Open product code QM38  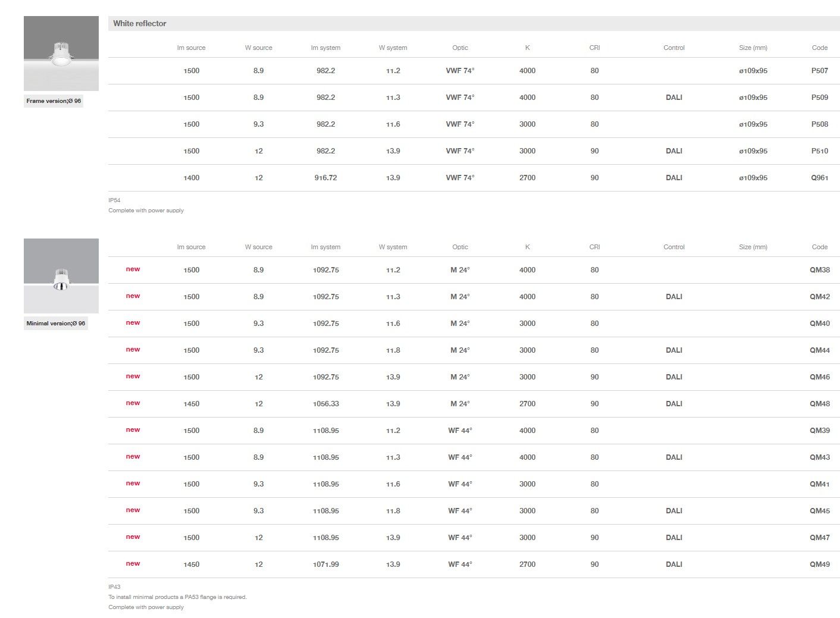819,270
